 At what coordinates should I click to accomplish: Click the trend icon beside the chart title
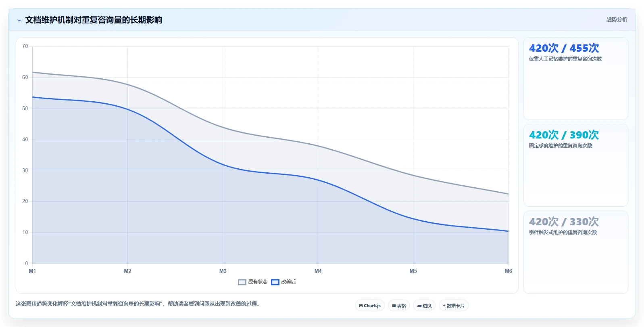(x=19, y=20)
